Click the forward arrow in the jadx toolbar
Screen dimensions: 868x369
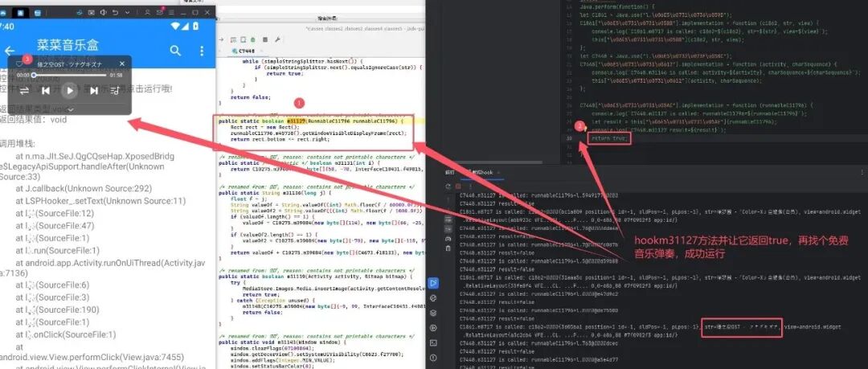click(x=222, y=40)
